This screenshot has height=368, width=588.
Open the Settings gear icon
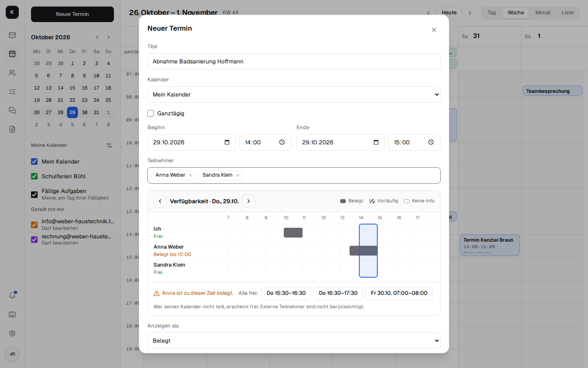point(12,333)
